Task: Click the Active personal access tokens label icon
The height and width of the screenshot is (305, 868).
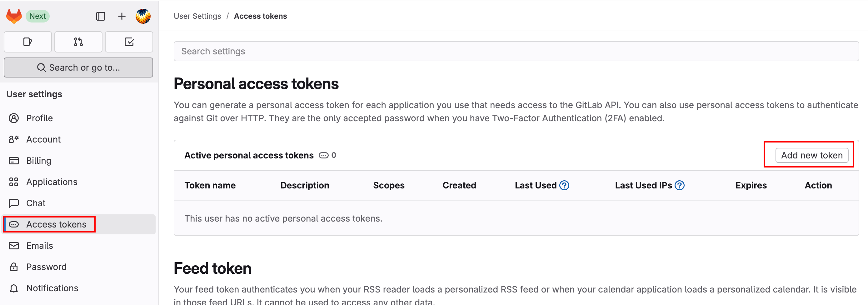Action: coord(324,155)
